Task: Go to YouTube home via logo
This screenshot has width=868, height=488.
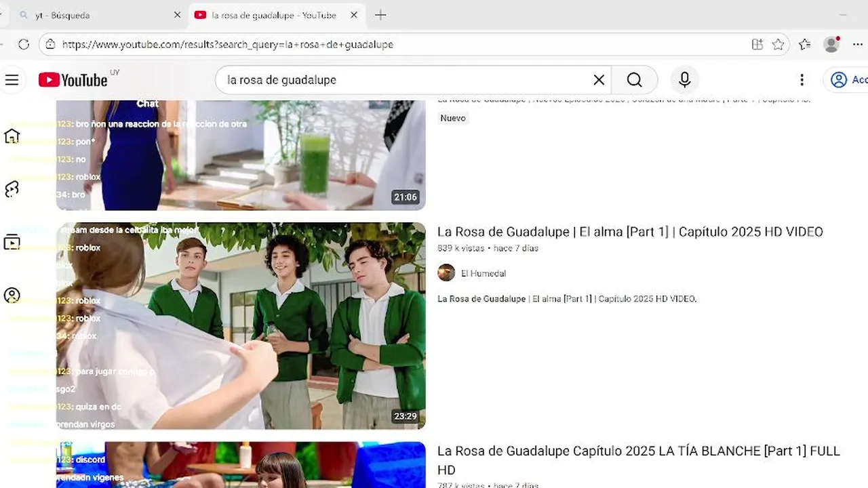Action: point(73,80)
